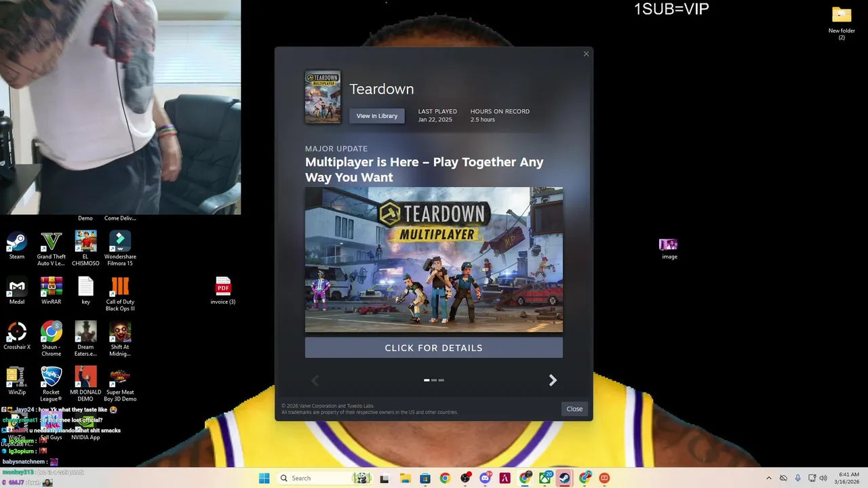Click the Crosshair X desktop icon

coord(16,336)
